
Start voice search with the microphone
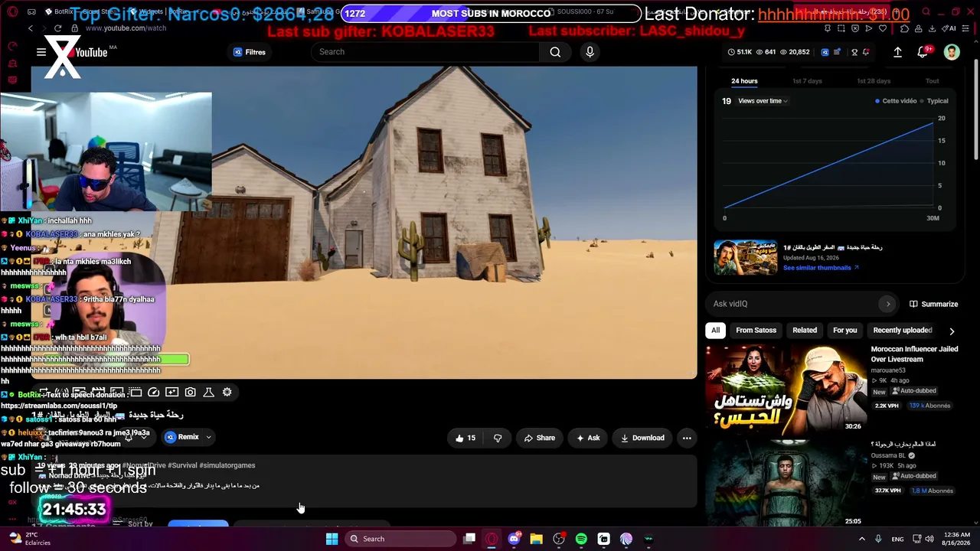click(x=590, y=52)
